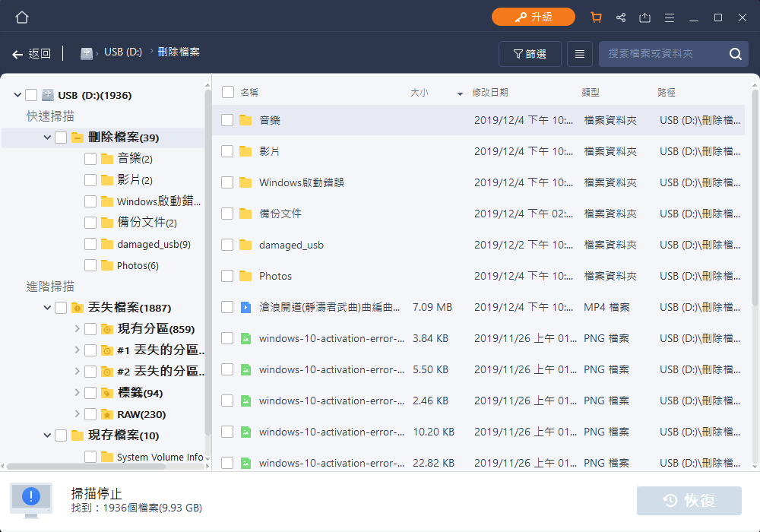Open the 篩選 filter menu
The height and width of the screenshot is (532, 760).
tap(530, 54)
